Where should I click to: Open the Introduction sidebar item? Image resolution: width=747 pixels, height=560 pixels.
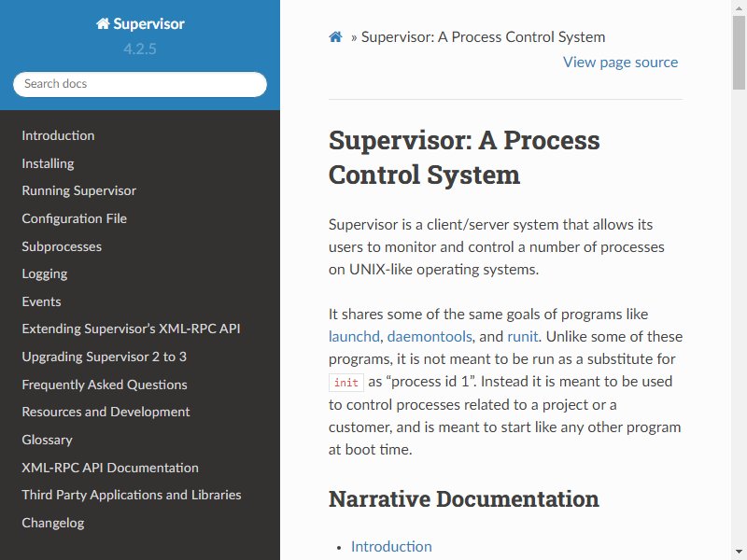point(58,135)
